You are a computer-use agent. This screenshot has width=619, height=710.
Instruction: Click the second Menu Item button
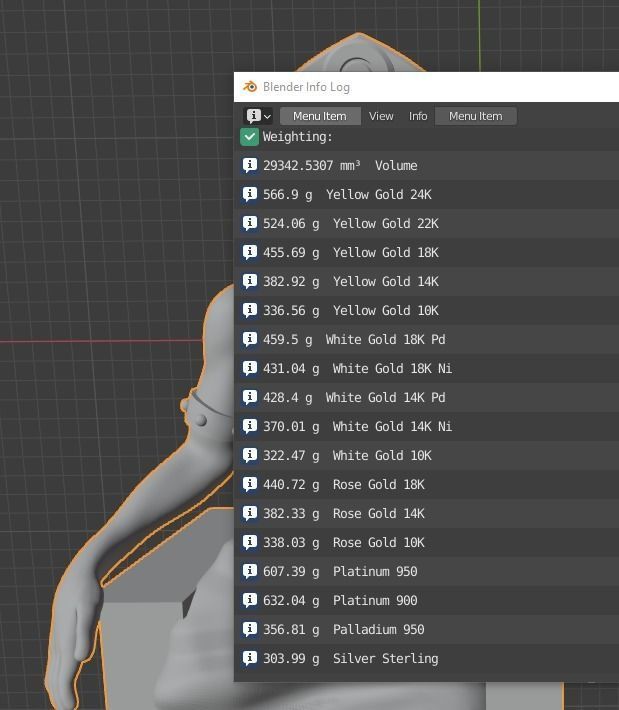[475, 116]
